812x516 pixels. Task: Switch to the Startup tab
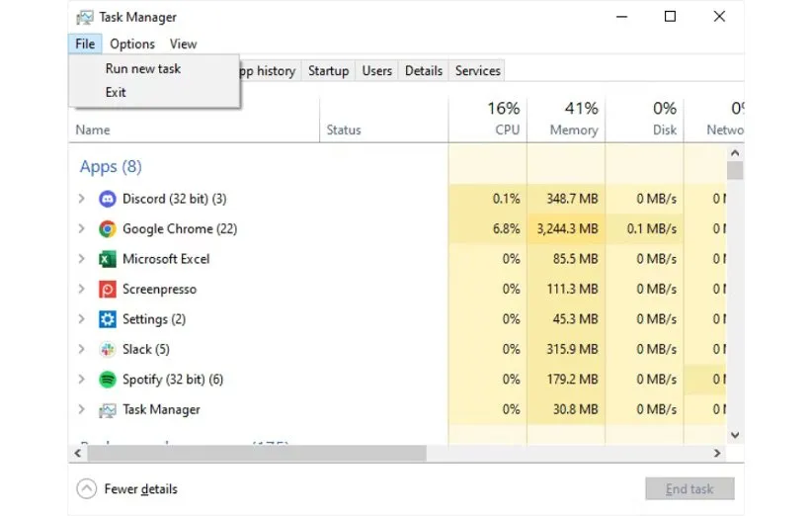click(328, 70)
